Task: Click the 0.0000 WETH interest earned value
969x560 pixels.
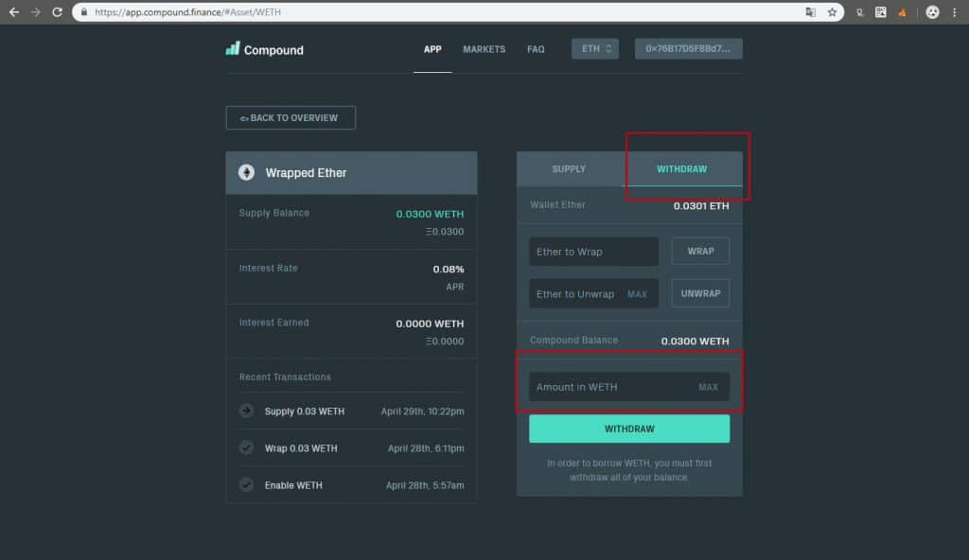Action: [x=430, y=324]
